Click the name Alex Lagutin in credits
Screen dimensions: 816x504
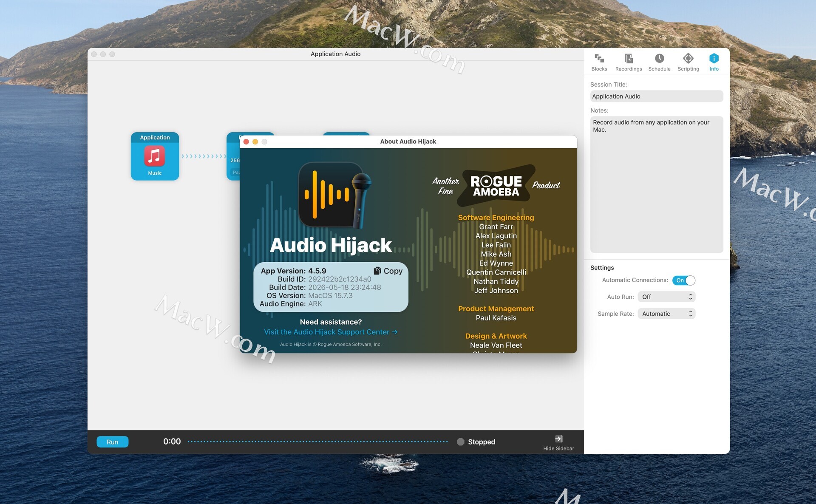tap(496, 236)
